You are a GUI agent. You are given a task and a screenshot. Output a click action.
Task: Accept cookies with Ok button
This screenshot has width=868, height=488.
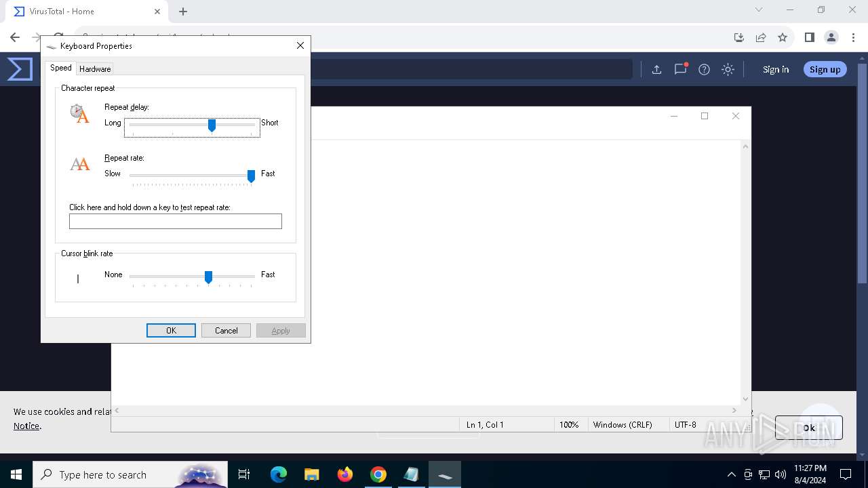pos(808,428)
